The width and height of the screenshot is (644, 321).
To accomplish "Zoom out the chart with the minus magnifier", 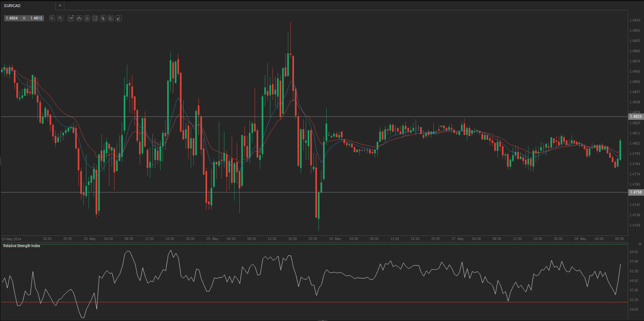I will [x=52, y=18].
